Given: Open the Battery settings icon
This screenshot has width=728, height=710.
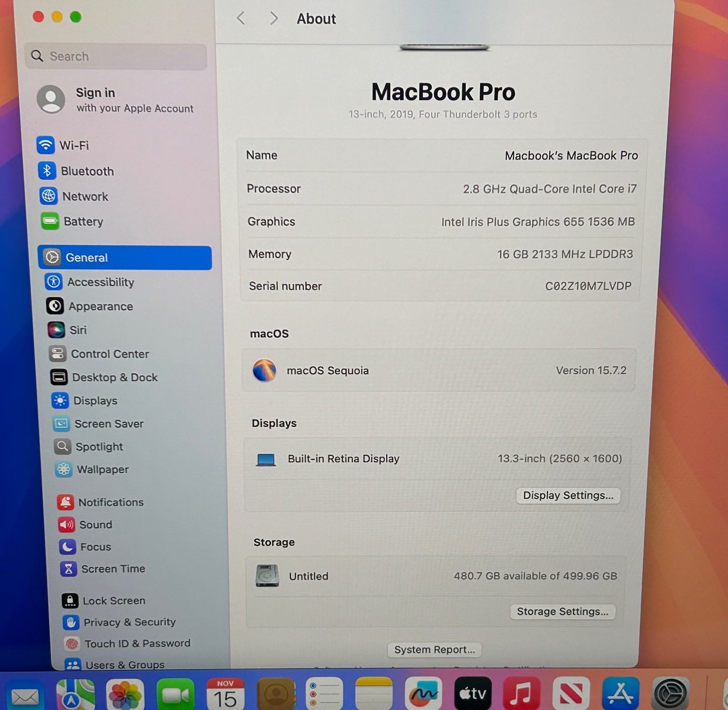Looking at the screenshot, I should tap(50, 221).
